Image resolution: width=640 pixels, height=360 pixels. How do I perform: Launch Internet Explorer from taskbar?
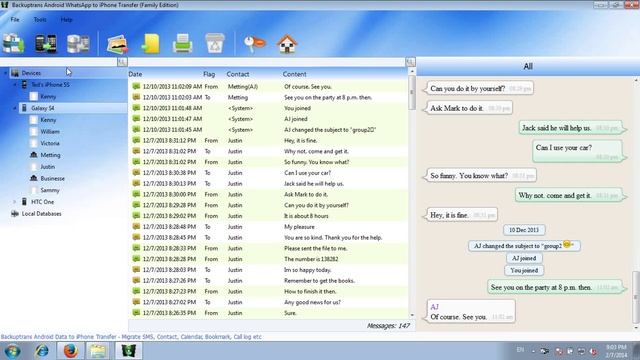pyautogui.click(x=42, y=351)
